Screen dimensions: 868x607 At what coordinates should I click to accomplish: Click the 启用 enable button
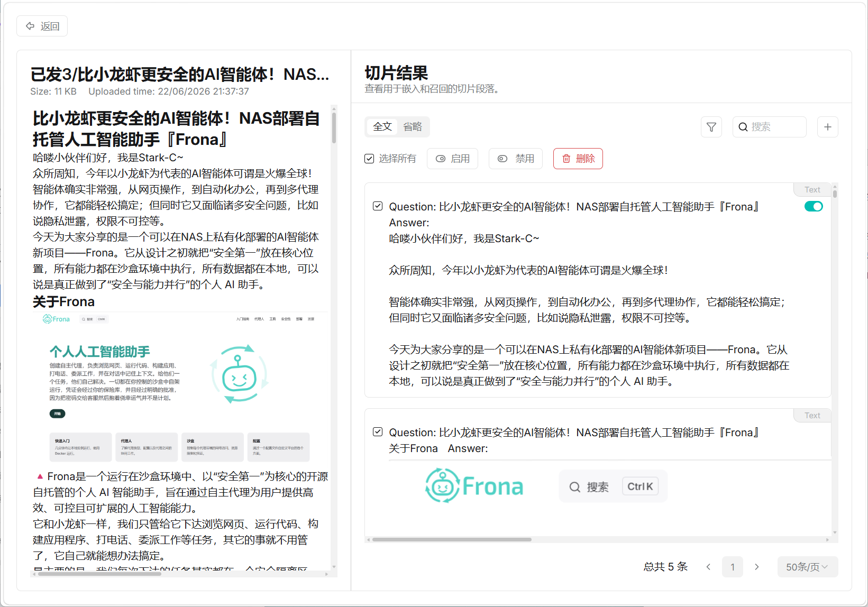pyautogui.click(x=452, y=159)
